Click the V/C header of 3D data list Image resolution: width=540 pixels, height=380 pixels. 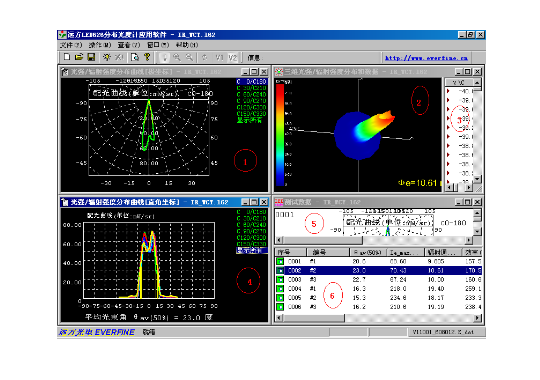(x=459, y=82)
